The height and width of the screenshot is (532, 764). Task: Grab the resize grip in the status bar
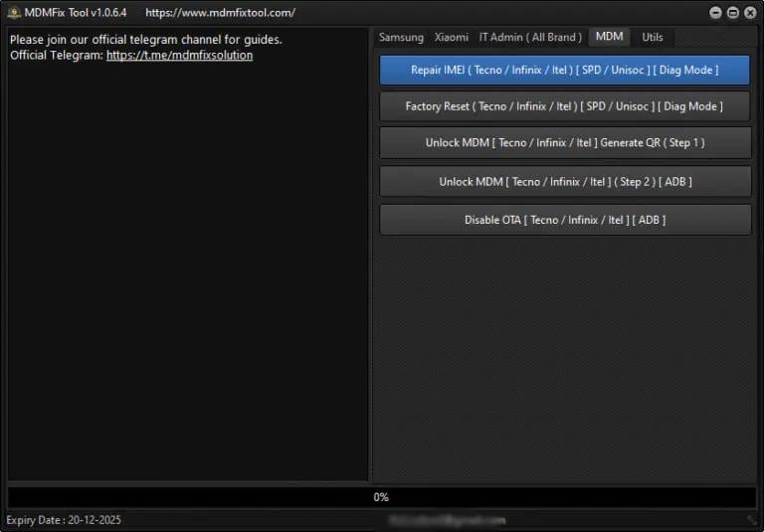coord(753,520)
